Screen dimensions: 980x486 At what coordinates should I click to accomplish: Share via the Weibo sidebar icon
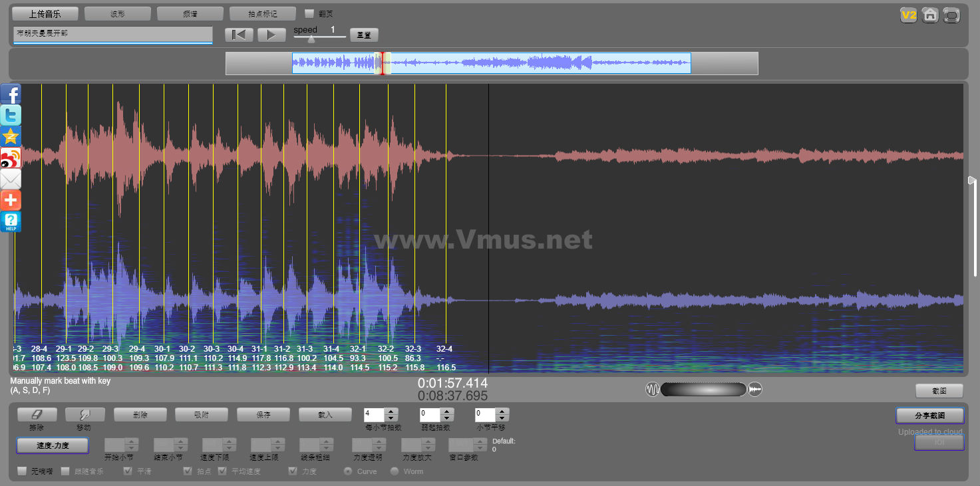click(11, 158)
